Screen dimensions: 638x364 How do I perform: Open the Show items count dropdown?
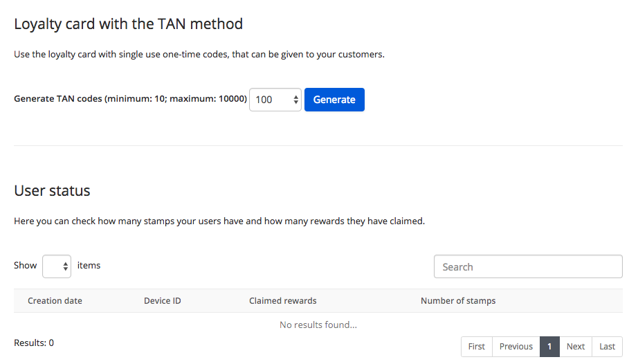57,266
